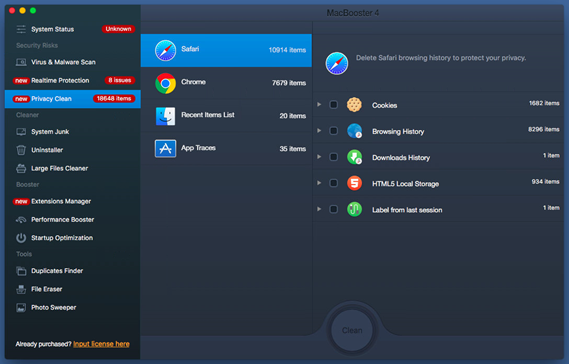Screen dimensions: 569x364
Task: Click the Large Files Cleaner icon
Action: (21, 168)
